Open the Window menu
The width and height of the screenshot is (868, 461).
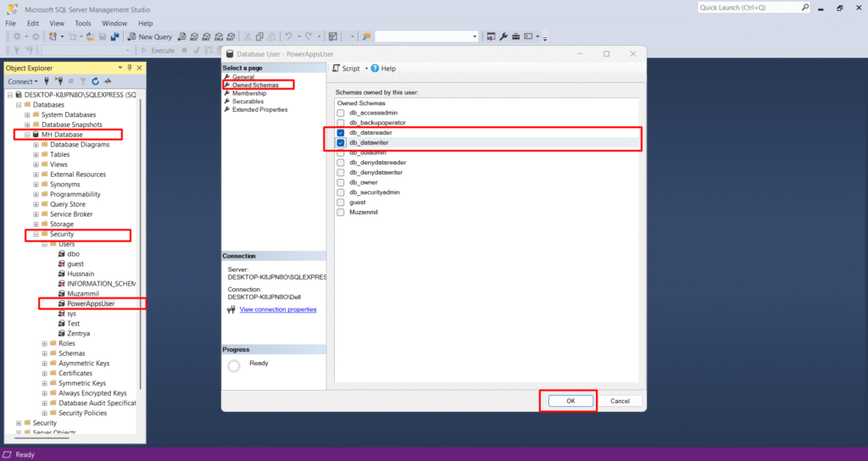(114, 23)
